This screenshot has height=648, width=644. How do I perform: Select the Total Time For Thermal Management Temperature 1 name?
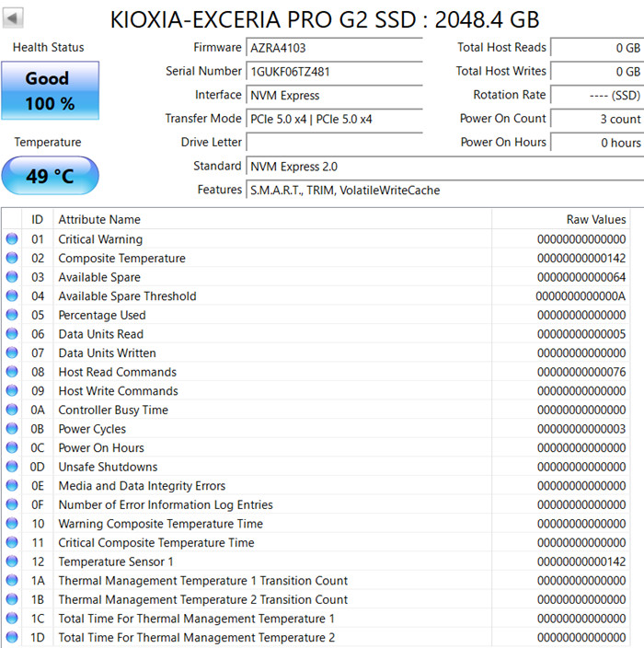(196, 619)
